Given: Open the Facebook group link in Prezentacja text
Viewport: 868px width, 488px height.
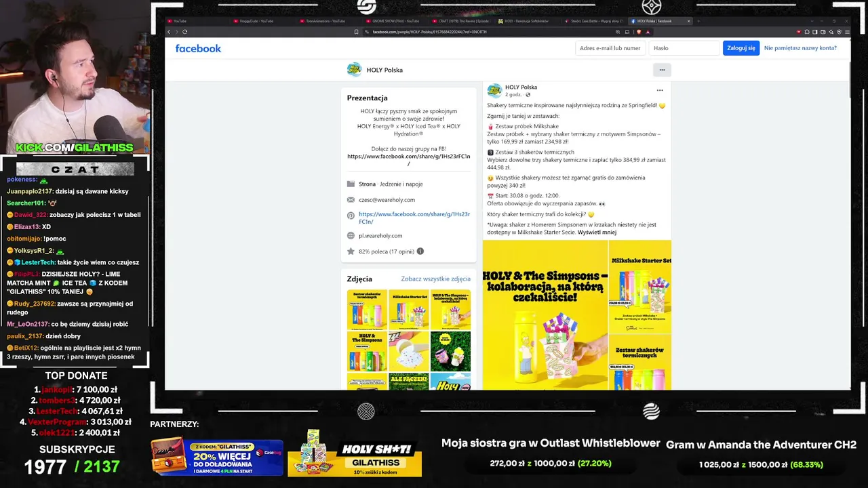Looking at the screenshot, I should tap(408, 160).
